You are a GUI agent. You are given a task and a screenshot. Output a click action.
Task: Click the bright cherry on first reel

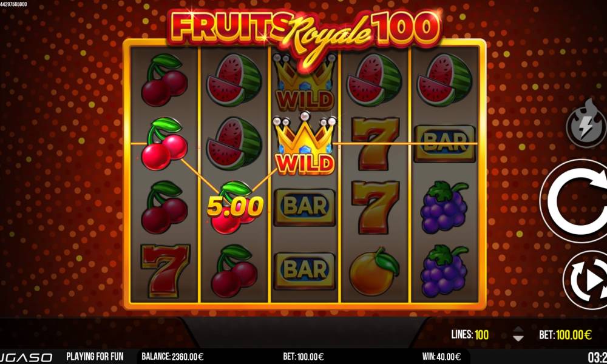(x=164, y=144)
